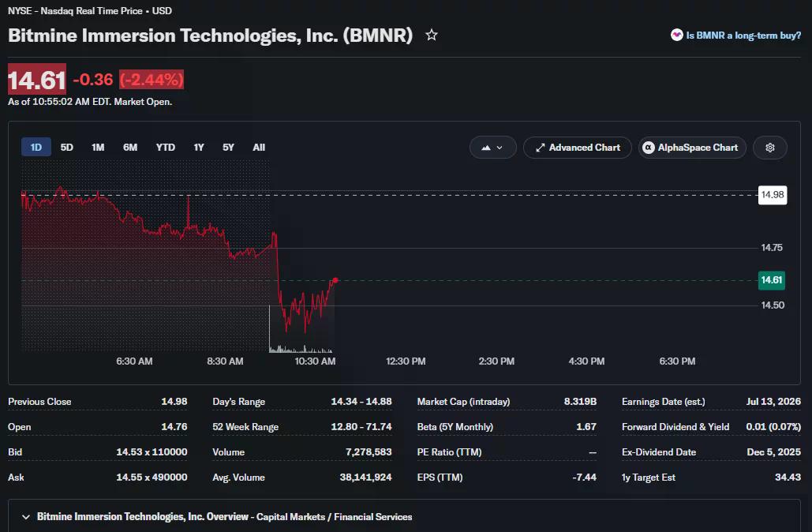The height and width of the screenshot is (532, 812).
Task: Follow 'Is BMNR a long-term buy?' link
Action: pyautogui.click(x=743, y=36)
